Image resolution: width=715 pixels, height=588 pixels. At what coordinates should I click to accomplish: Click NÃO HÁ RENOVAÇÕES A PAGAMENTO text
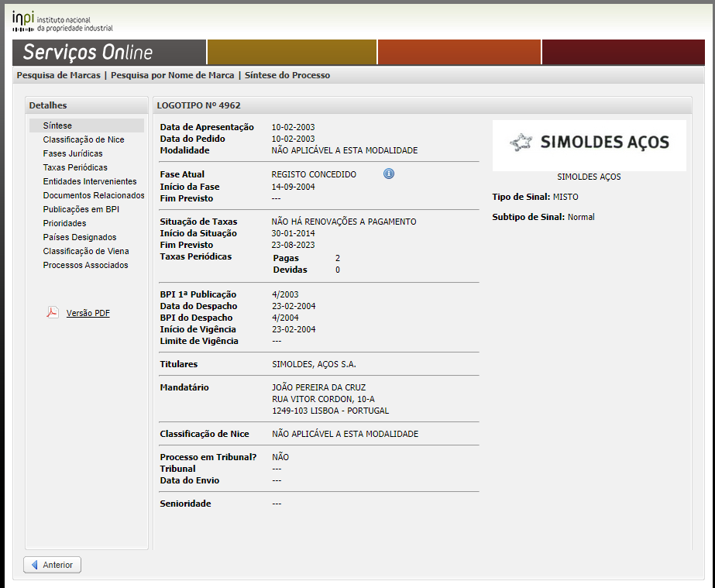pos(344,222)
